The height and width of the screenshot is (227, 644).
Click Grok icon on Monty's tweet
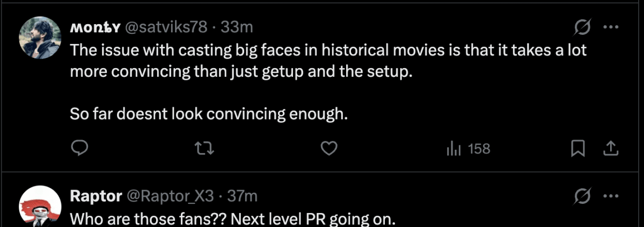pos(583,26)
